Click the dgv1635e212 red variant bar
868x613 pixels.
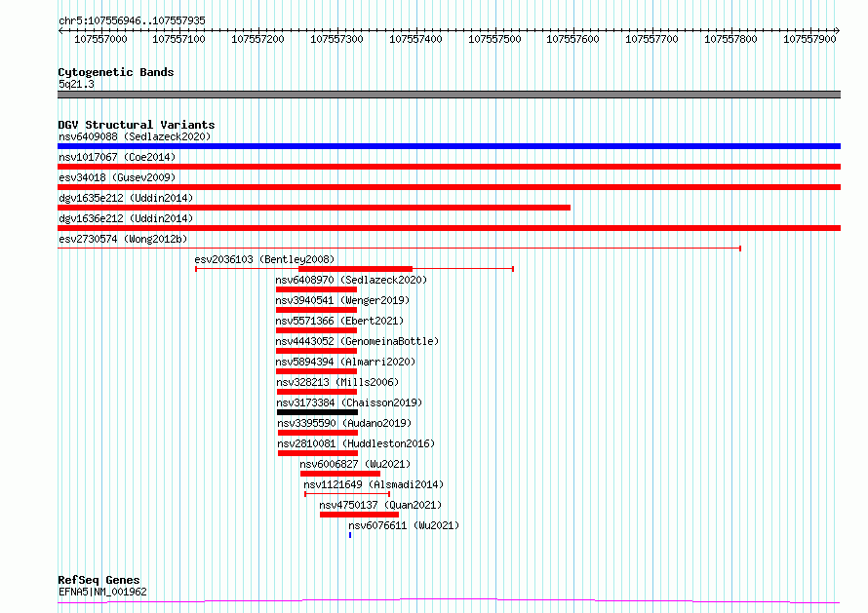314,208
